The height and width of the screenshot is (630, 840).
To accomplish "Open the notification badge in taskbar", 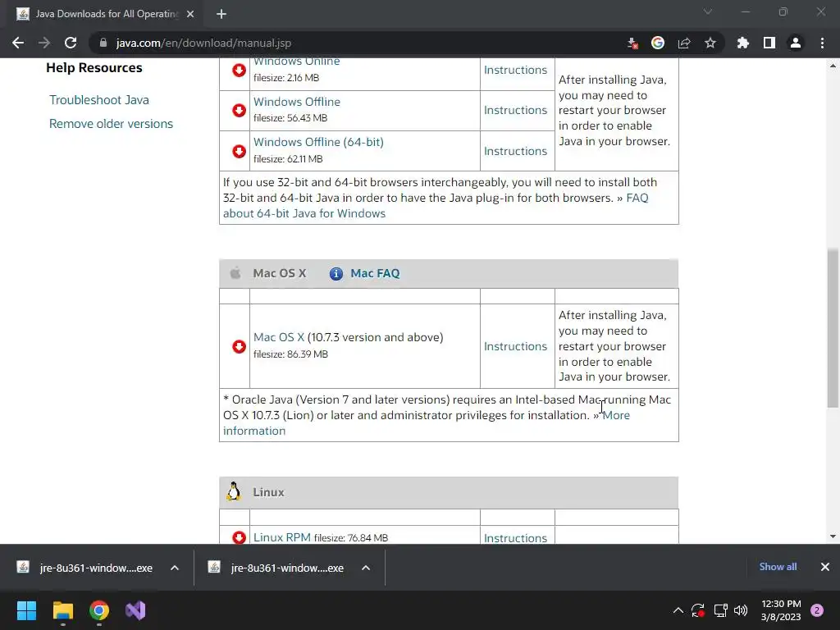I will click(x=817, y=610).
